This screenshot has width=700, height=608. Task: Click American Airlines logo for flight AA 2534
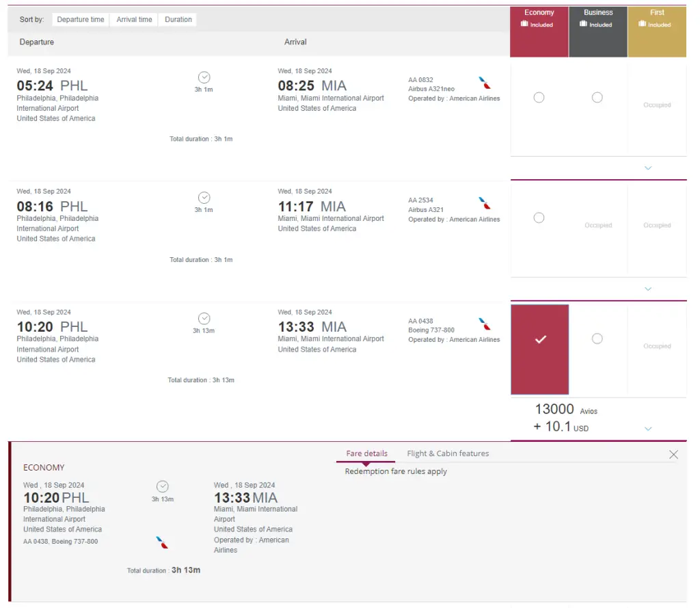click(x=485, y=203)
